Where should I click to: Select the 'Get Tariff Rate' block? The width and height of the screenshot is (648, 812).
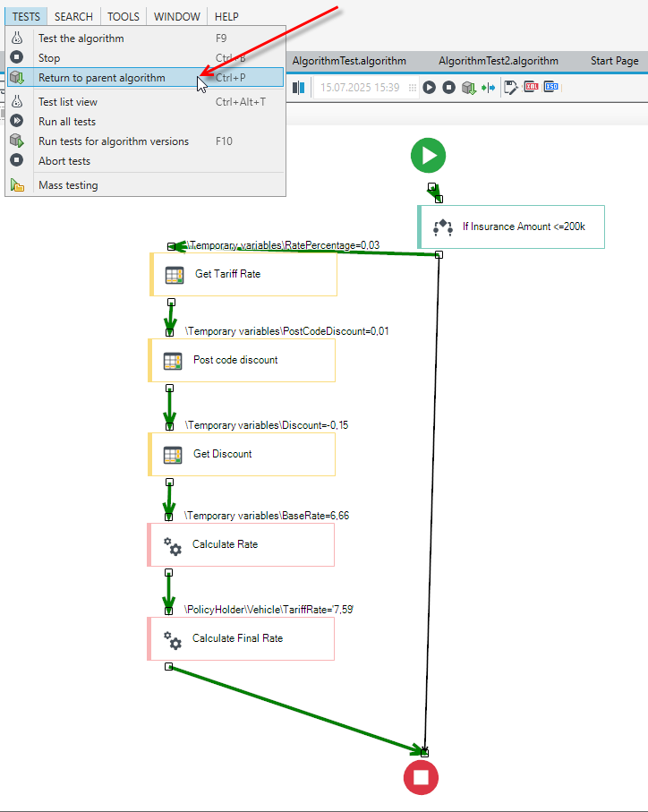point(243,275)
